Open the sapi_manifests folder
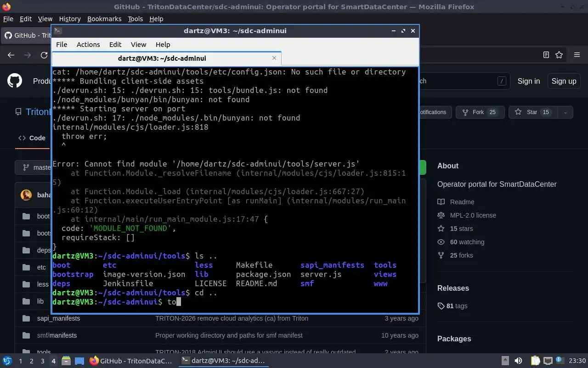The image size is (588, 368). click(58, 318)
